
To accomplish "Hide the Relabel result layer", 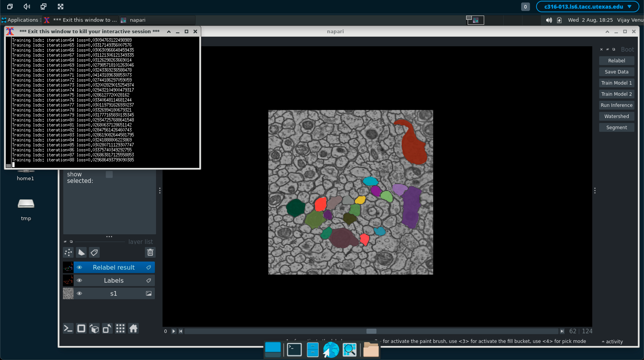I will [x=79, y=267].
